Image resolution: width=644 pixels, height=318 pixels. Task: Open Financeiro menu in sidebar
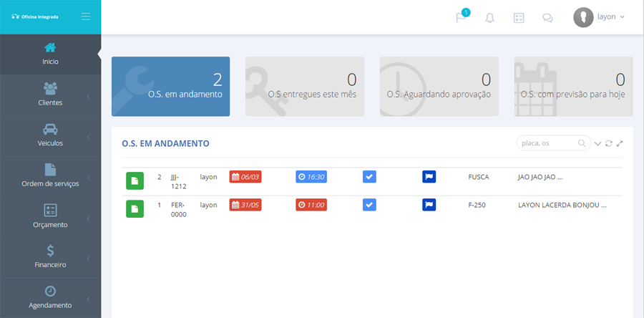pyautogui.click(x=50, y=257)
